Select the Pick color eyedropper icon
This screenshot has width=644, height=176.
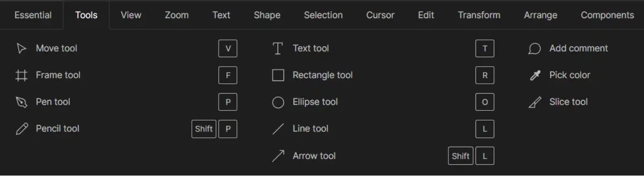coord(535,75)
